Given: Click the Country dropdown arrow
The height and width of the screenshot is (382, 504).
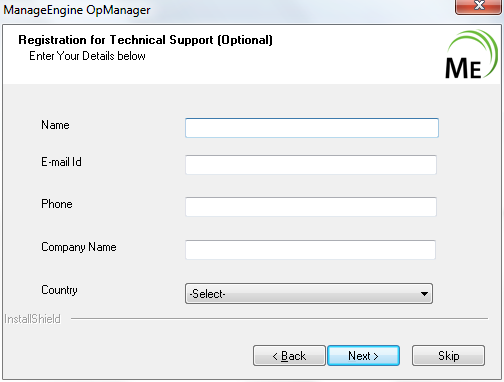Looking at the screenshot, I should [x=424, y=294].
